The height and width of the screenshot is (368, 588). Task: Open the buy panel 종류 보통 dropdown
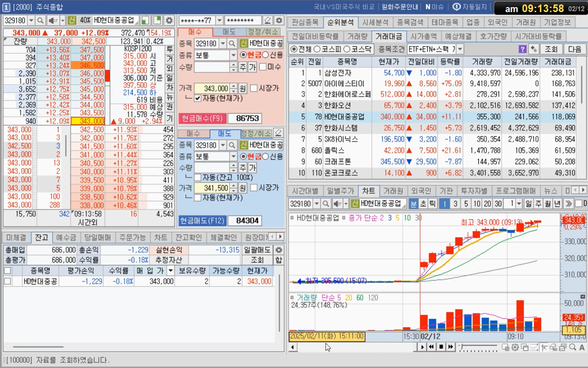click(x=234, y=55)
